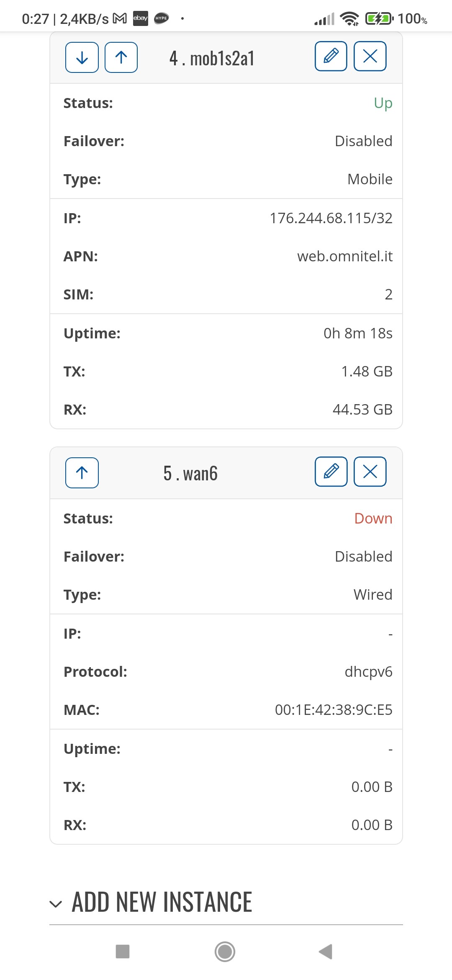Open recent apps with square button

(123, 952)
